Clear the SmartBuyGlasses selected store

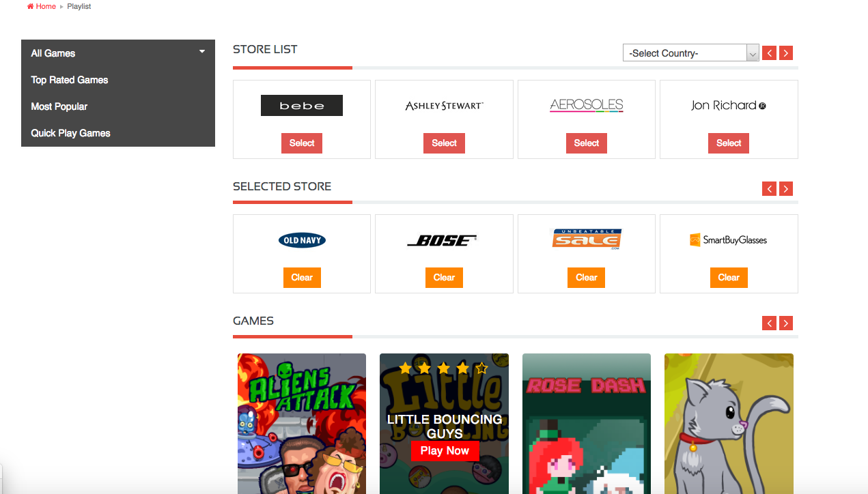(729, 278)
